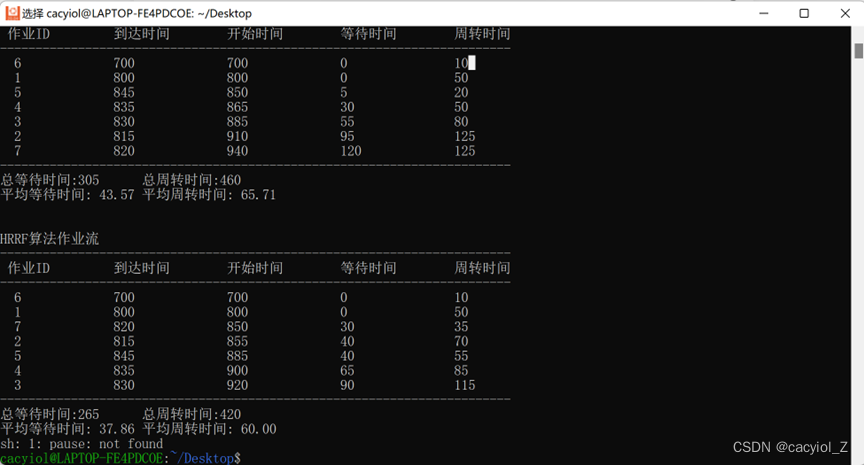Click the 总等待时间:265 summary
Image resolution: width=864 pixels, height=465 pixels.
coord(50,414)
